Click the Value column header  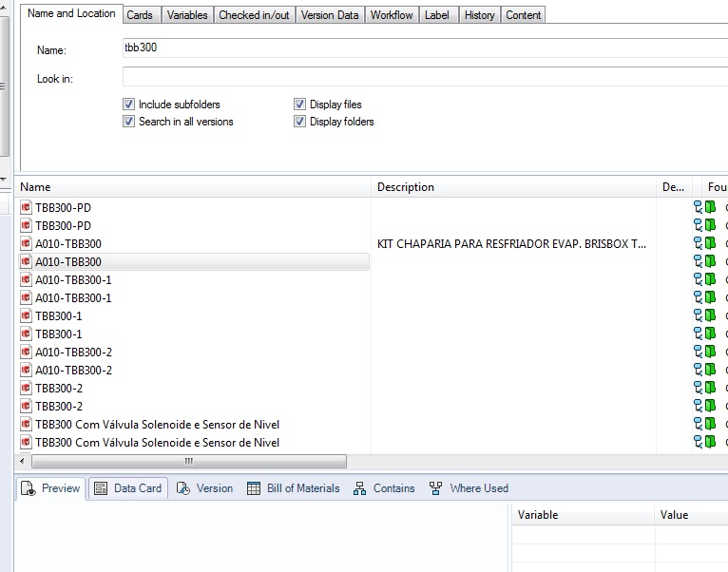[x=691, y=515]
